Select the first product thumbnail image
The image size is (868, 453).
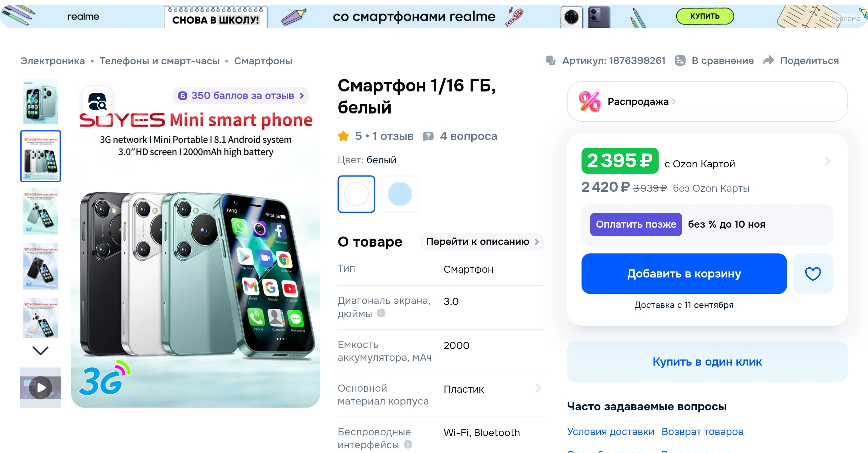click(x=41, y=102)
